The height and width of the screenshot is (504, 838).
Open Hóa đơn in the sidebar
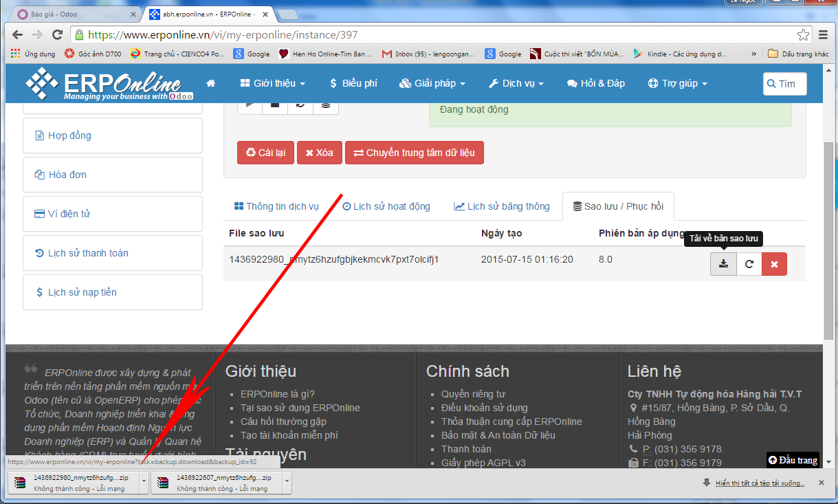pyautogui.click(x=113, y=175)
